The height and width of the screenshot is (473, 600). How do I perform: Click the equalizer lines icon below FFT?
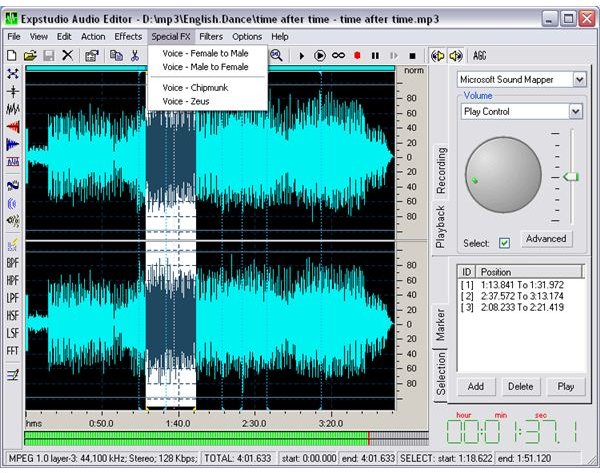tap(13, 375)
